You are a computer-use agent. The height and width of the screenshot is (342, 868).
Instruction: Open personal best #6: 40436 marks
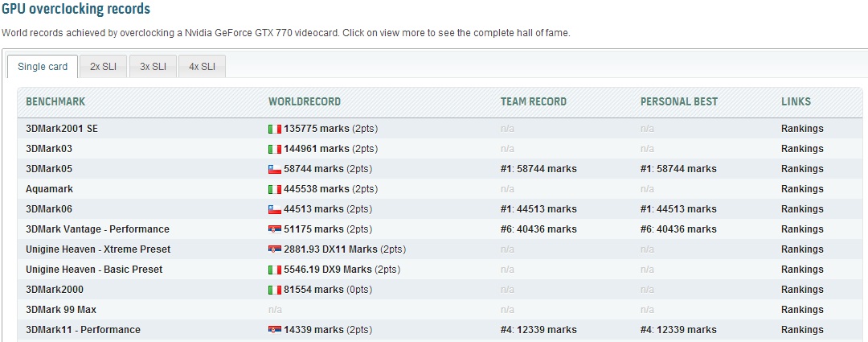[678, 229]
